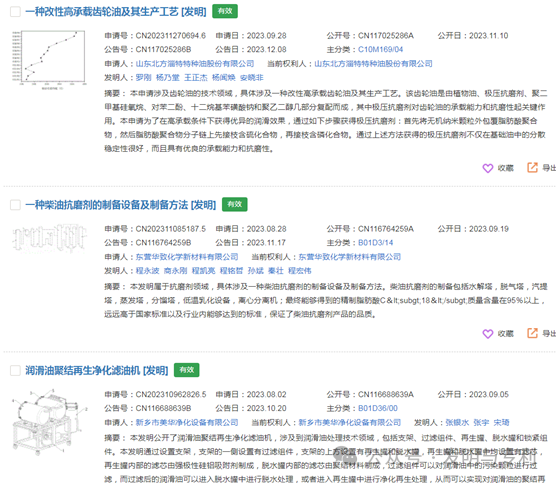
Task: Click 收藏 label for diesel antiwear patent
Action: pos(506,334)
